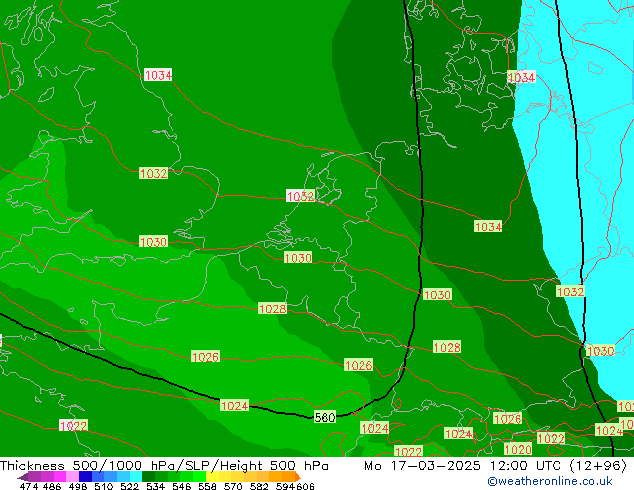The width and height of the screenshot is (634, 490).
Task: Click the legend value 522
Action: [129, 486]
